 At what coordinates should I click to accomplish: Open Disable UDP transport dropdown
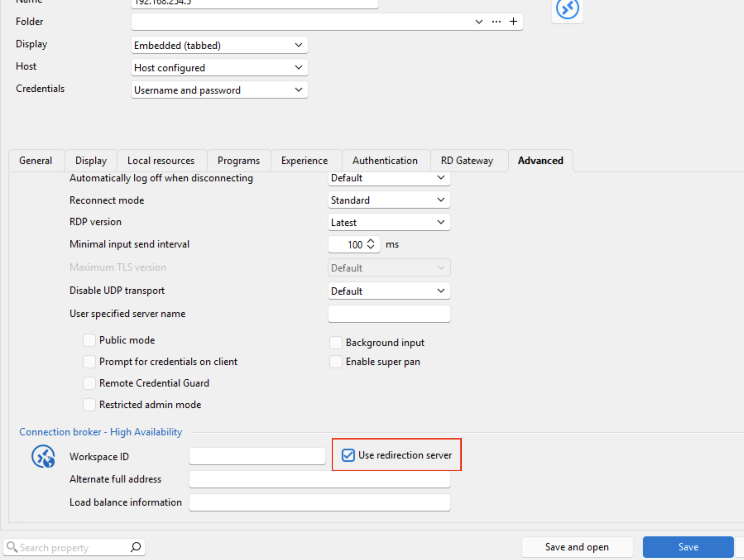389,291
